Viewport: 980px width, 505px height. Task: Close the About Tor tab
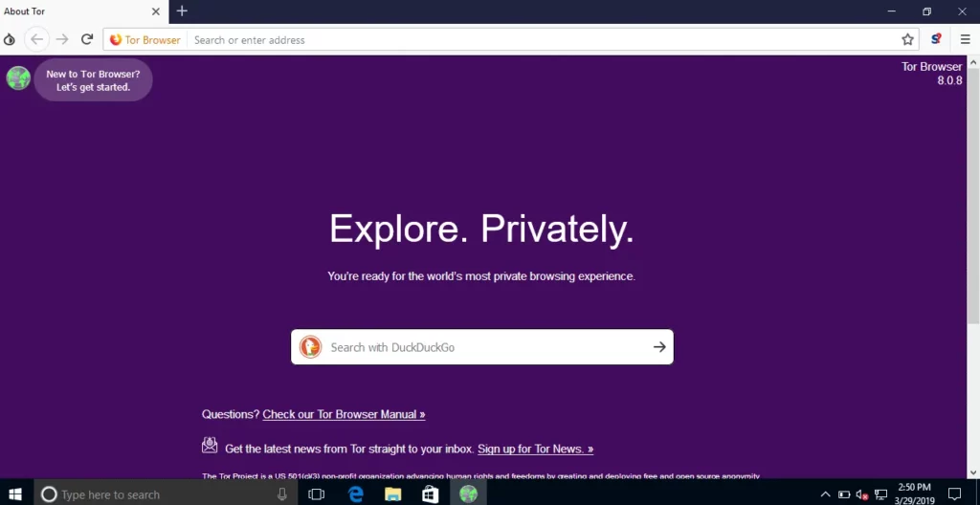click(x=156, y=11)
